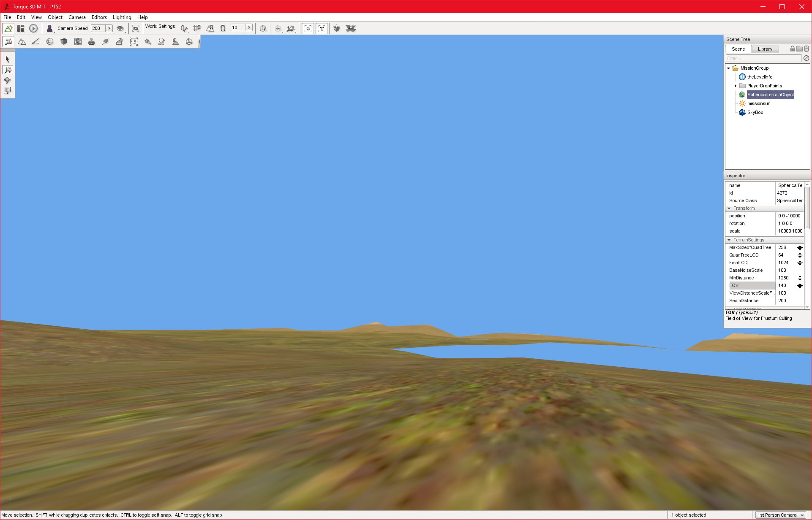Image resolution: width=812 pixels, height=520 pixels.
Task: Open the File menu
Action: click(x=7, y=17)
